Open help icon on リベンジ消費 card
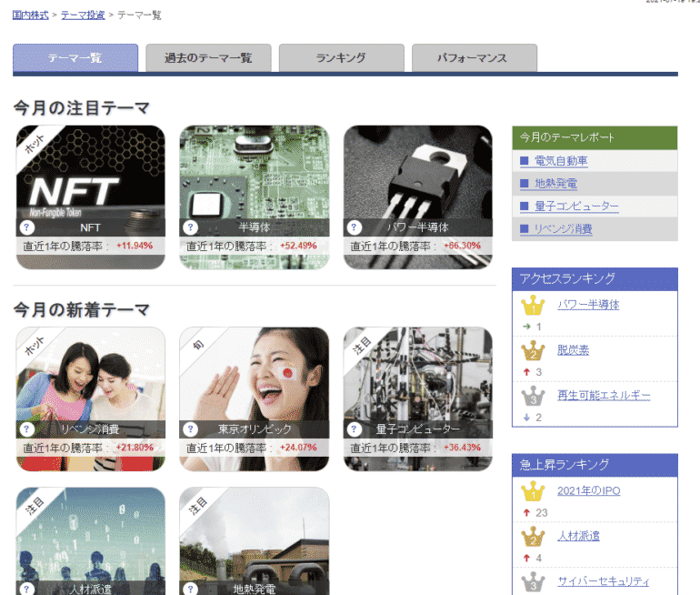The height and width of the screenshot is (595, 700). pyautogui.click(x=26, y=429)
